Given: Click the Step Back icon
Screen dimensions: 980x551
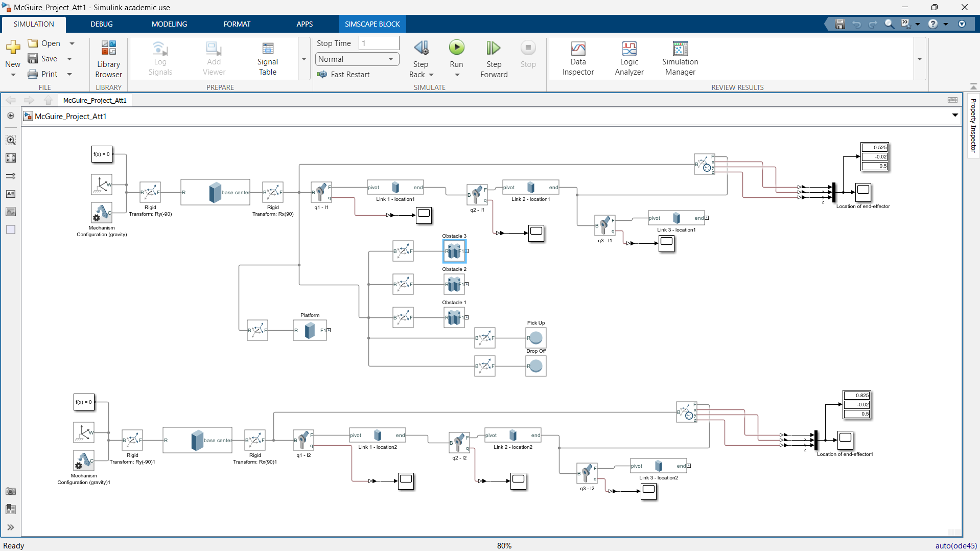Looking at the screenshot, I should 421,48.
